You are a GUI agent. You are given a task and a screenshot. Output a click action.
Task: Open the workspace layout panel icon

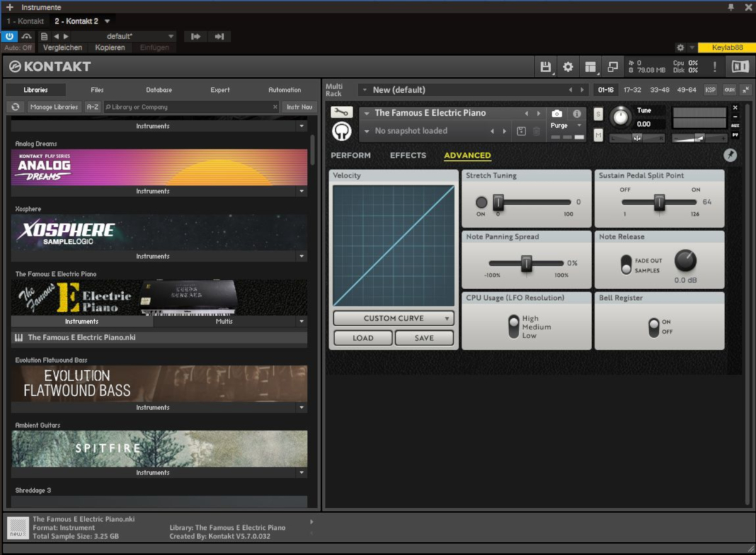coord(590,67)
